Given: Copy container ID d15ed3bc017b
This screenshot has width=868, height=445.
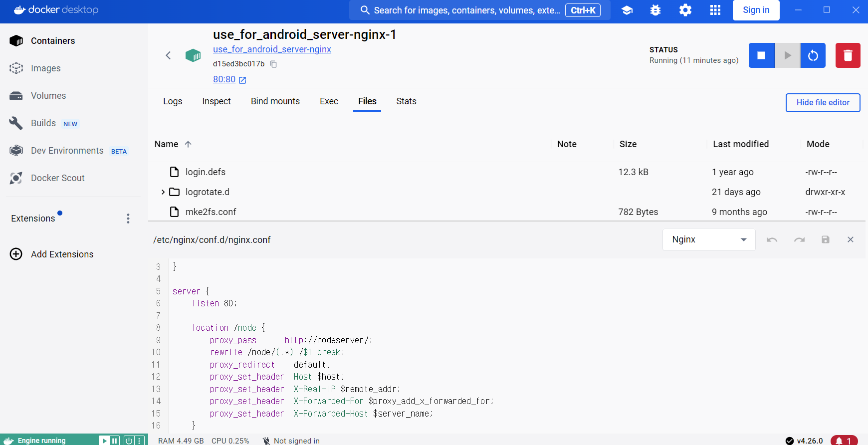Looking at the screenshot, I should [x=273, y=64].
